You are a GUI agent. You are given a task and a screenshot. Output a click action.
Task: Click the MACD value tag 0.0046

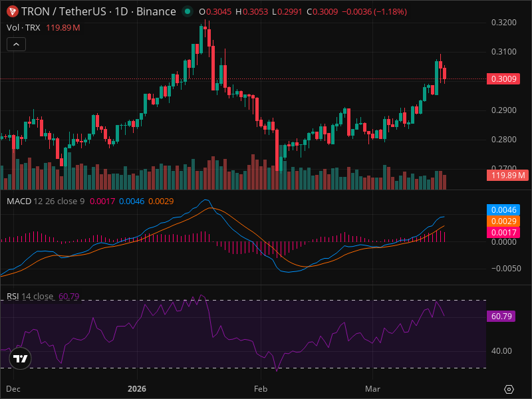(x=503, y=209)
